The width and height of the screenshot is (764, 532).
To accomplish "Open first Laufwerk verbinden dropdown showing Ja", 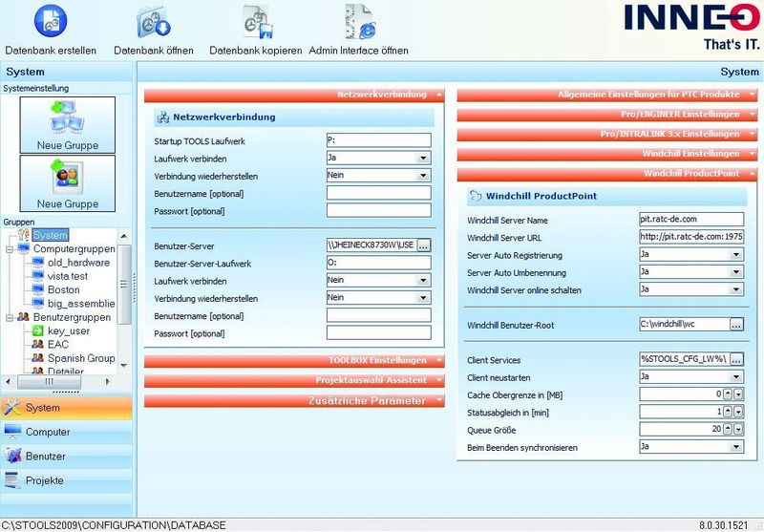I will [423, 158].
